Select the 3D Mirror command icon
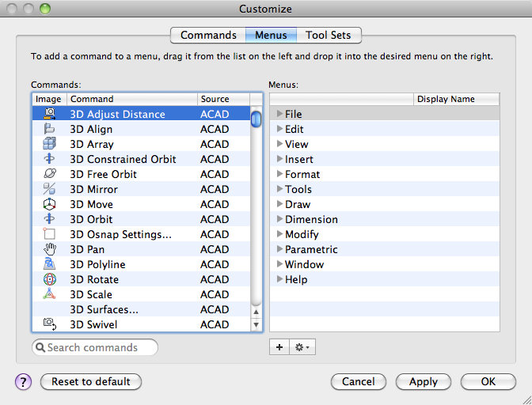The height and width of the screenshot is (405, 532). click(x=49, y=189)
